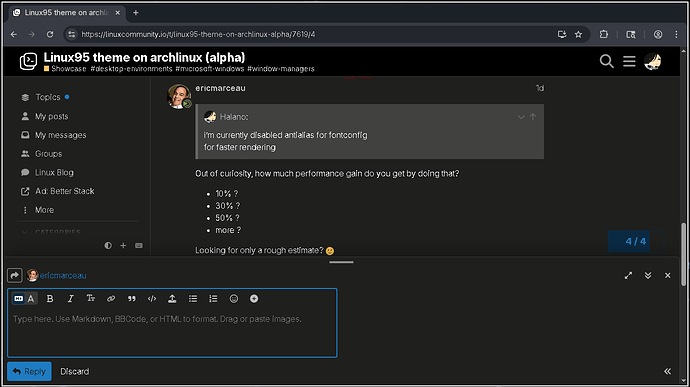Go back in browser

[x=14, y=34]
